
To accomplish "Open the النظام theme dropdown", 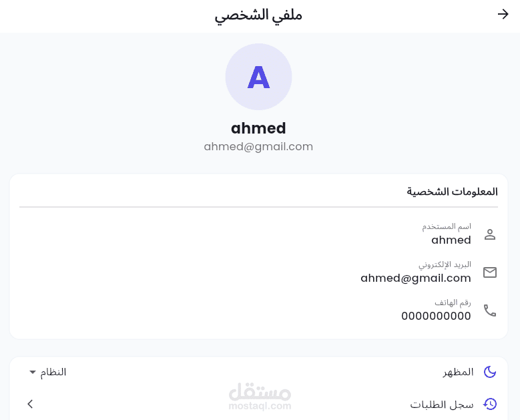I will [x=47, y=372].
